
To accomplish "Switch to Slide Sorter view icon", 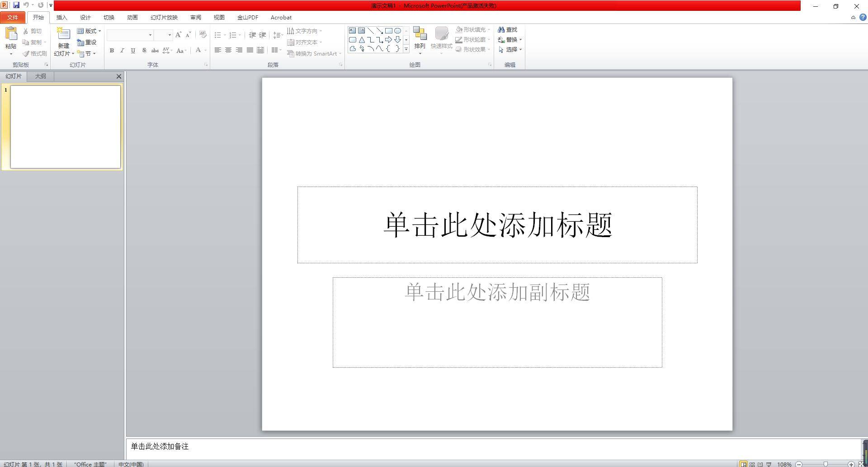I will point(752,464).
